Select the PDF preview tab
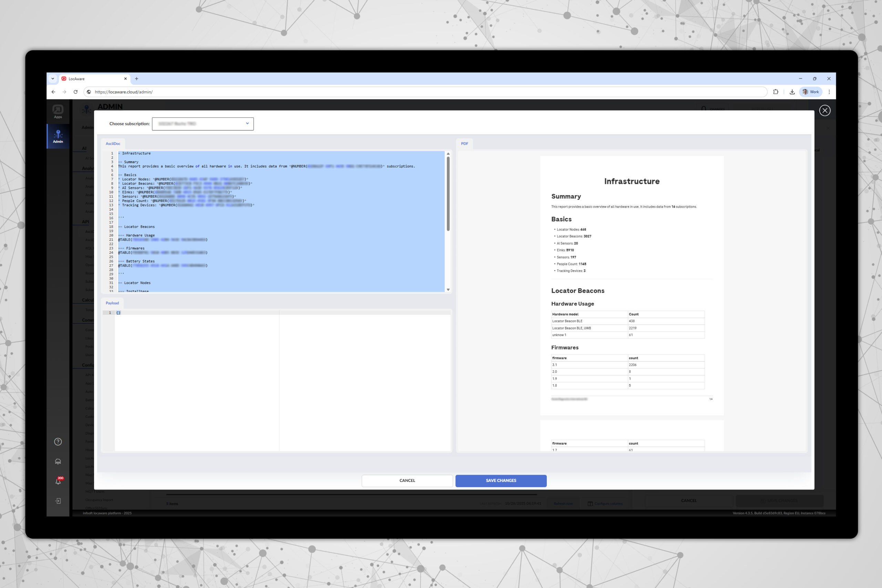Screen dimensions: 882x588 tap(464, 144)
